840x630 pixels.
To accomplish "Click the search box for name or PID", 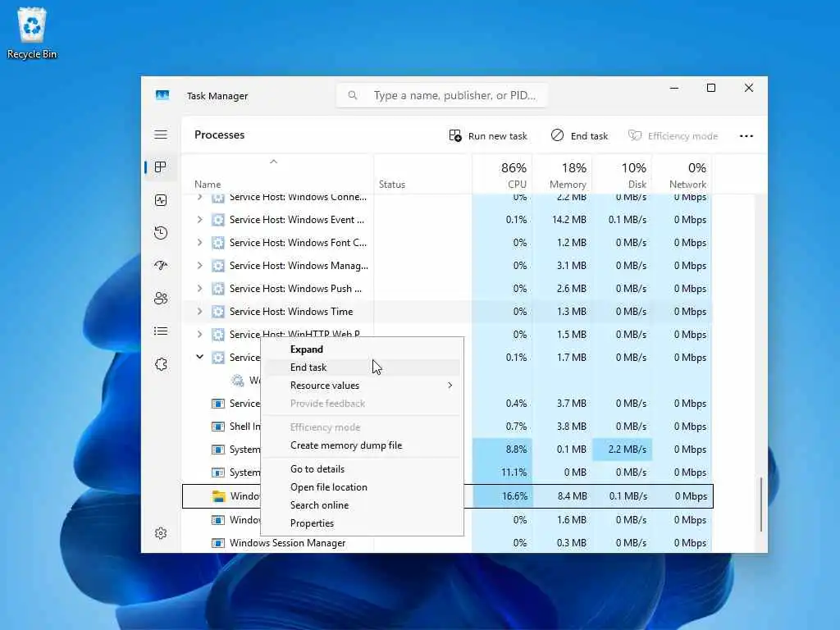I will [442, 95].
